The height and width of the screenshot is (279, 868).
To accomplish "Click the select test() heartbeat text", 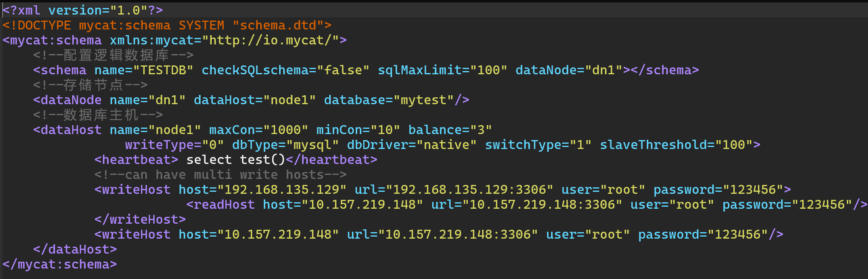I will pyautogui.click(x=236, y=160).
